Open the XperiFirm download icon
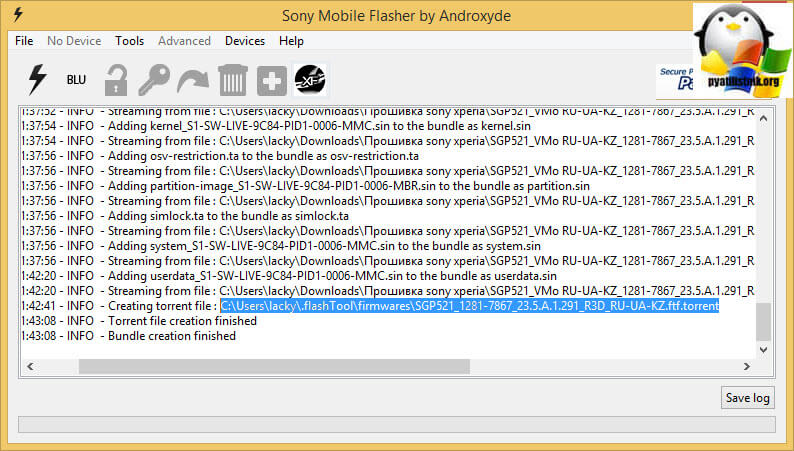 (310, 80)
